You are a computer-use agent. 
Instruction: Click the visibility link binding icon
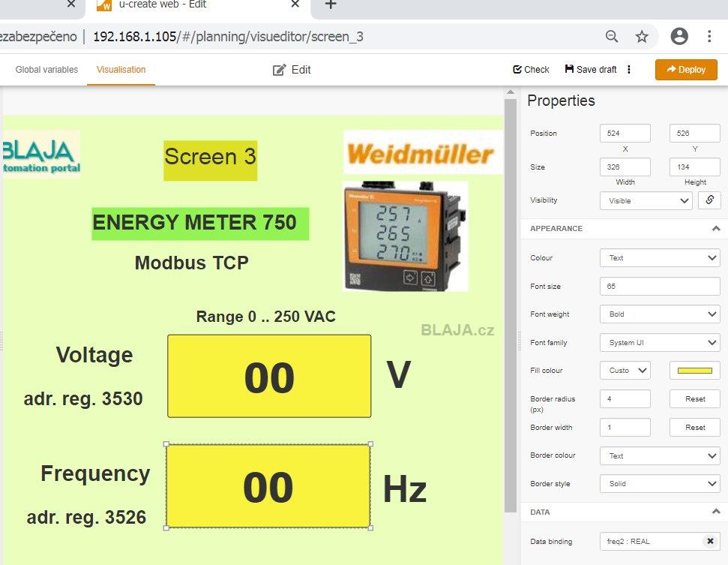pyautogui.click(x=709, y=200)
